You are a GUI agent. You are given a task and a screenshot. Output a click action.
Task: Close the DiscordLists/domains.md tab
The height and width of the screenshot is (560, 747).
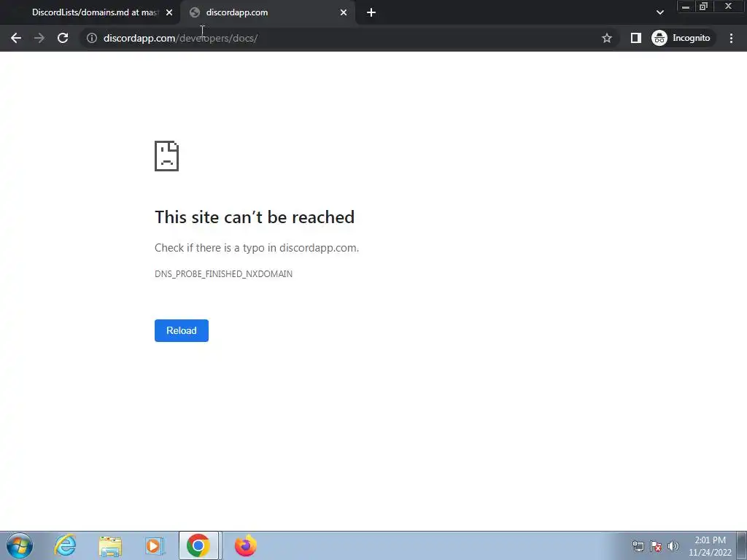tap(169, 12)
